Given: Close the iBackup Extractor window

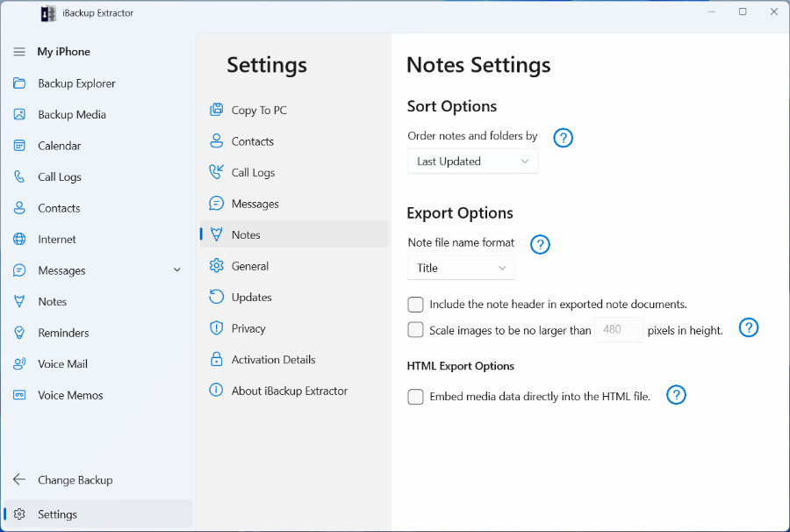Looking at the screenshot, I should [774, 11].
